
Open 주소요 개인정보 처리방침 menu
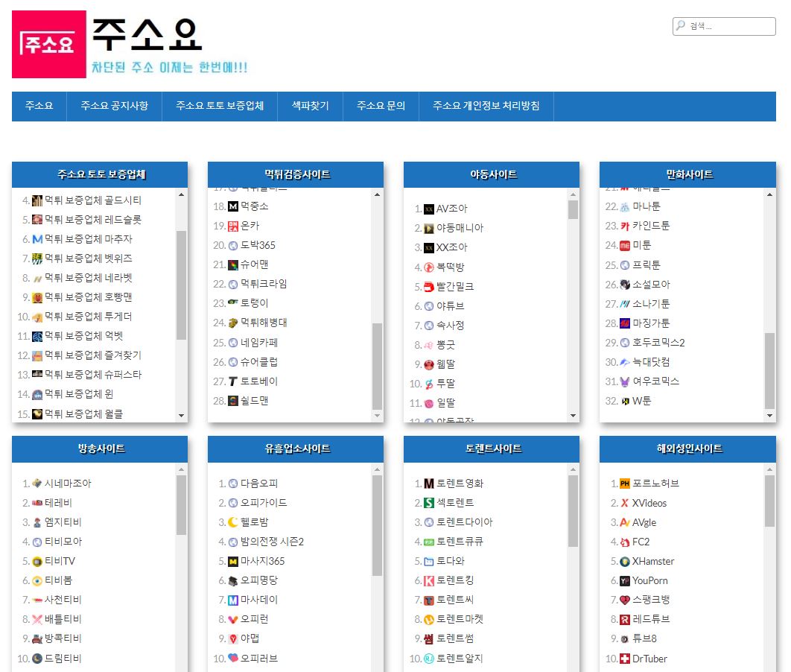[486, 106]
